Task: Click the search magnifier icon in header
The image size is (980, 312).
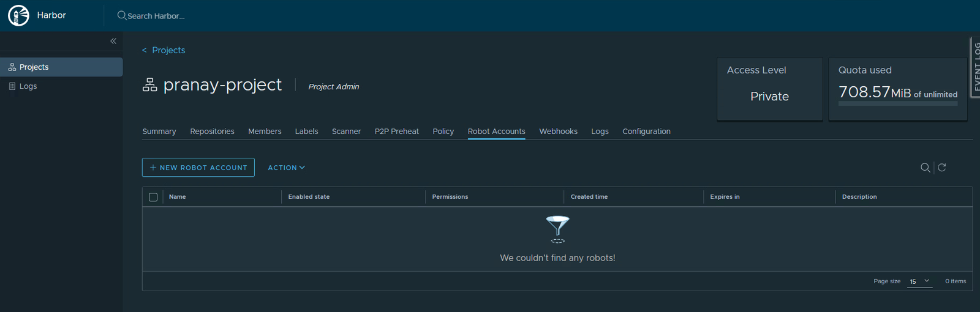Action: (x=122, y=15)
